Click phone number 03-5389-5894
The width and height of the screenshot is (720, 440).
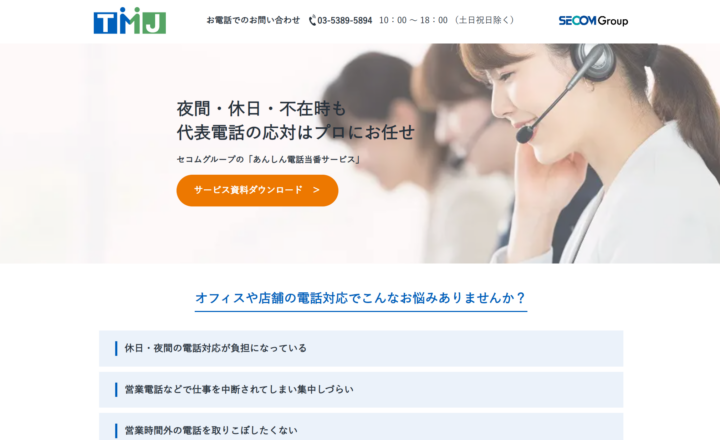pyautogui.click(x=345, y=20)
